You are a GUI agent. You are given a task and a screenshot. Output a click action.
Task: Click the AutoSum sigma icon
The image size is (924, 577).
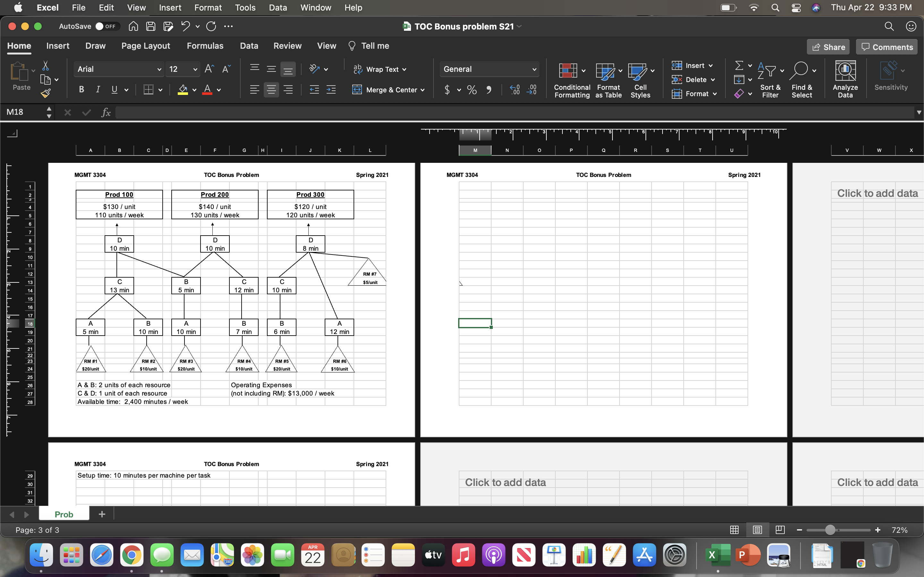pos(739,66)
